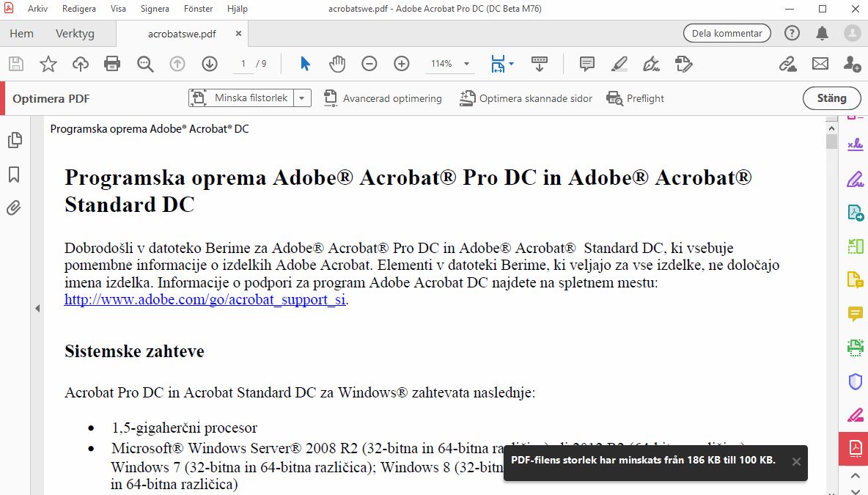Open the green print production tool icon
This screenshot has height=495, width=868.
coord(856,347)
